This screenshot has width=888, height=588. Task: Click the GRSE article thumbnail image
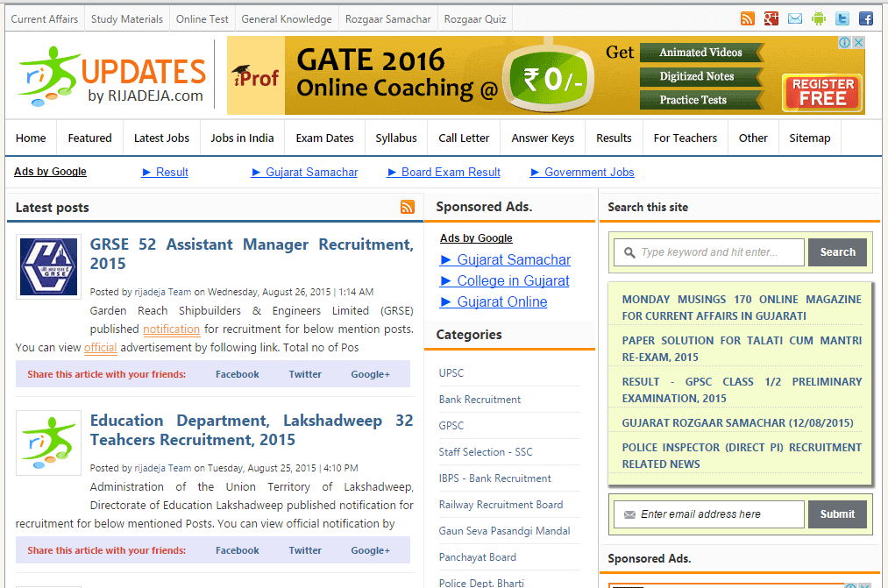pyautogui.click(x=48, y=266)
